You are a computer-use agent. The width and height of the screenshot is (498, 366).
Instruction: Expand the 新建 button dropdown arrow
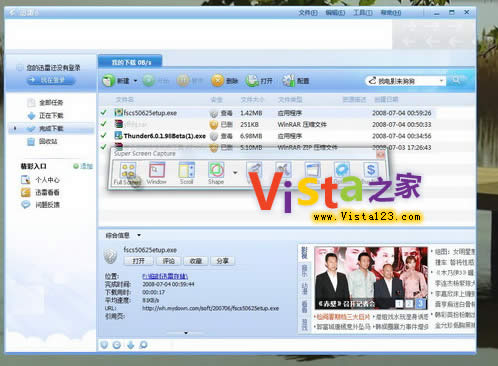pos(135,81)
